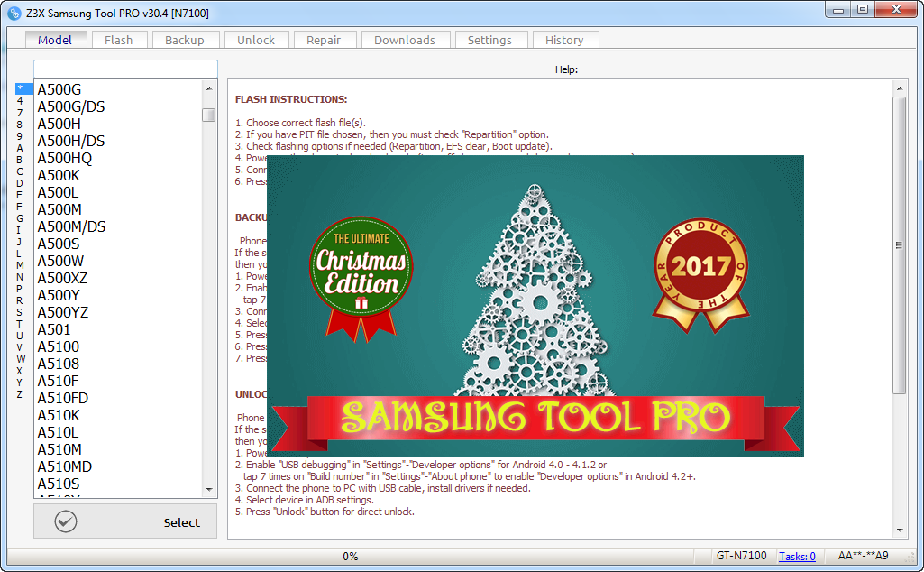
Task: Select model A510K
Action: (59, 415)
